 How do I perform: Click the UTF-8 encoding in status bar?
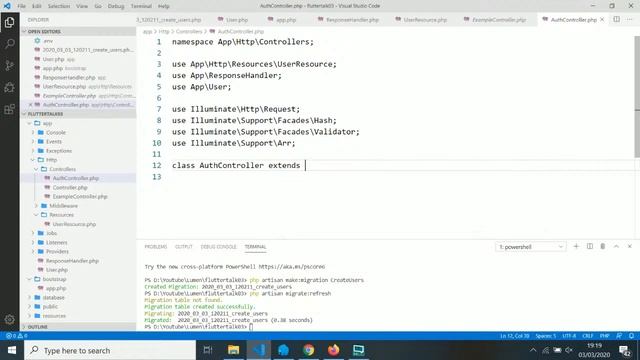pos(569,336)
